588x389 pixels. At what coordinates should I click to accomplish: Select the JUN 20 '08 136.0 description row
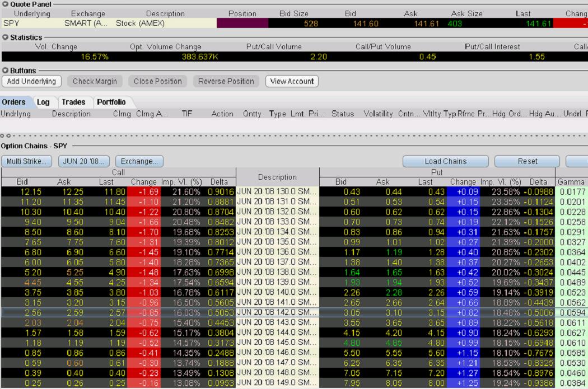tap(277, 252)
